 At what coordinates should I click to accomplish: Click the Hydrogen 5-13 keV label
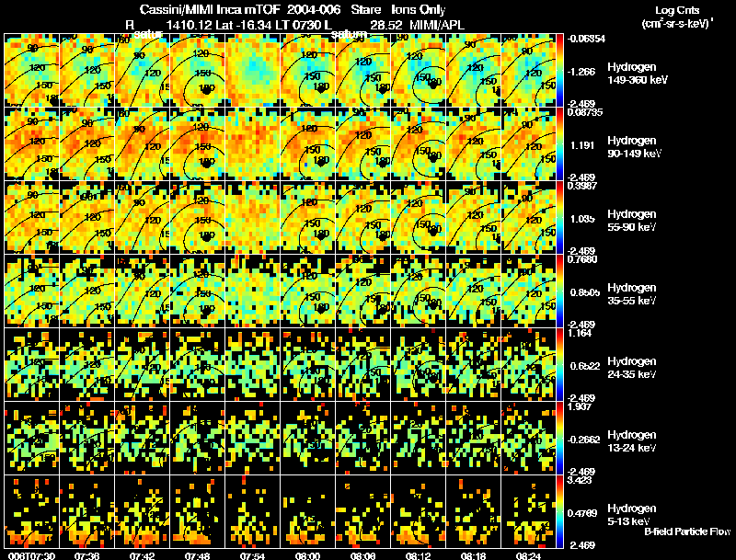tap(632, 515)
